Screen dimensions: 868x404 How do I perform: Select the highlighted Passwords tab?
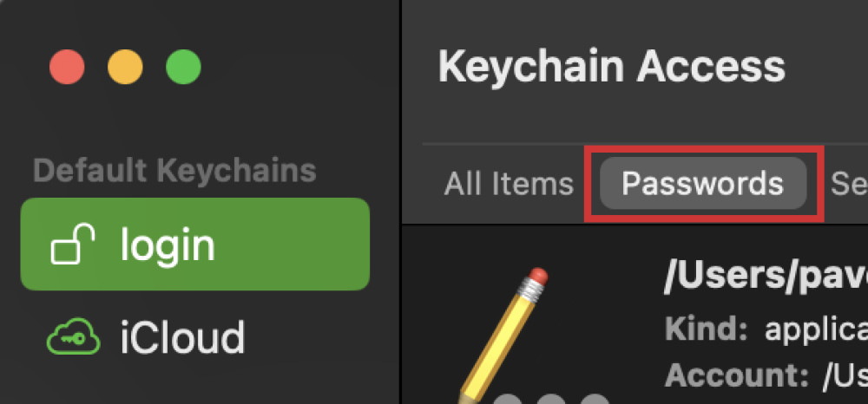[x=703, y=184]
